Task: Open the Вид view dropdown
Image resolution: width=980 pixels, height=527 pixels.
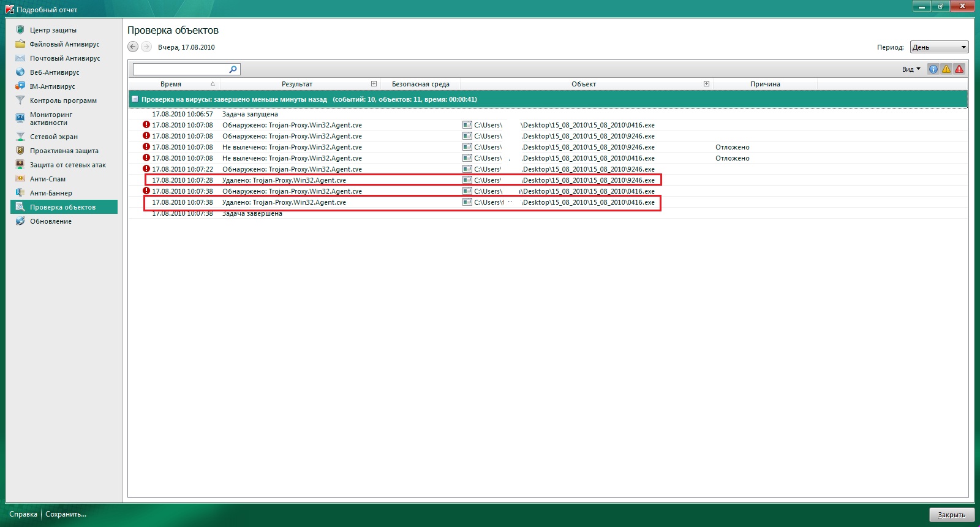Action: (x=911, y=69)
